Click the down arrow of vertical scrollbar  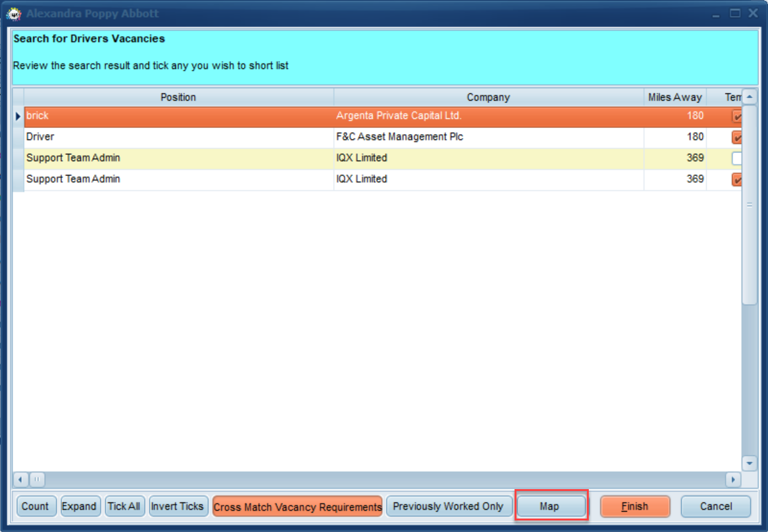click(x=749, y=463)
